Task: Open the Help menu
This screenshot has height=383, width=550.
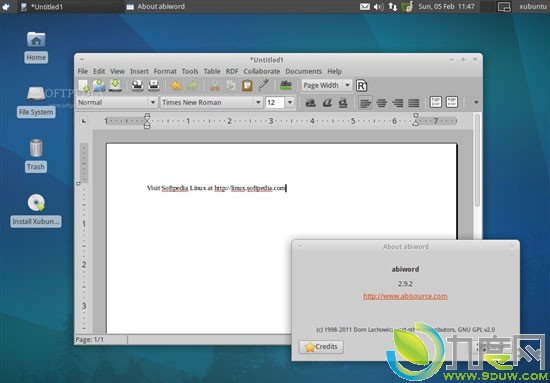Action: point(334,71)
